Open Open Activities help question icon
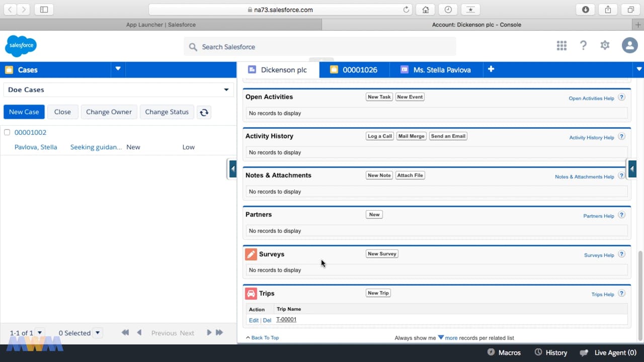 [x=621, y=98]
